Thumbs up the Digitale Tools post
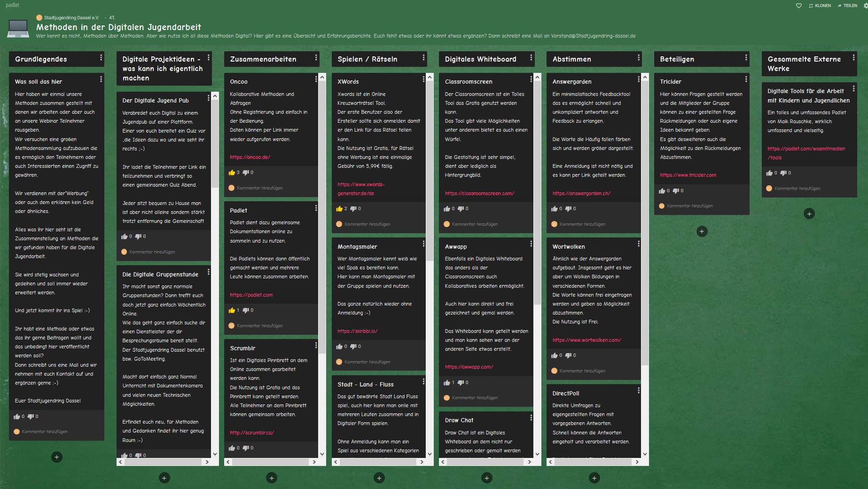This screenshot has width=868, height=489. pyautogui.click(x=769, y=173)
